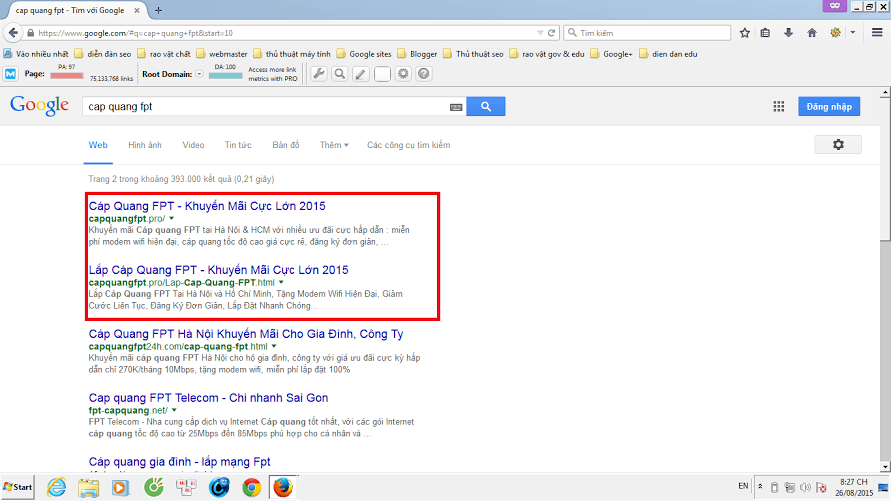Open Cáp Quang FPT - Khuyến Mãi result
Viewport: 891px width, 501px height.
pos(207,206)
